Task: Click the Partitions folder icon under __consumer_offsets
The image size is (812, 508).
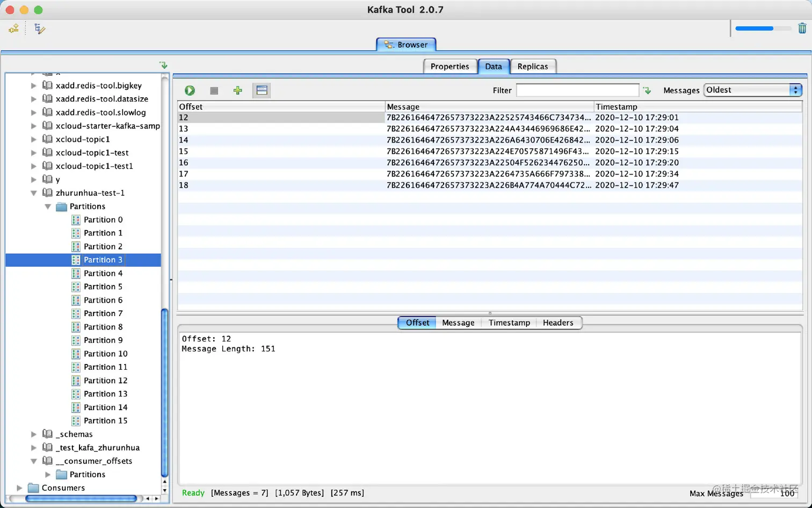Action: tap(61, 475)
